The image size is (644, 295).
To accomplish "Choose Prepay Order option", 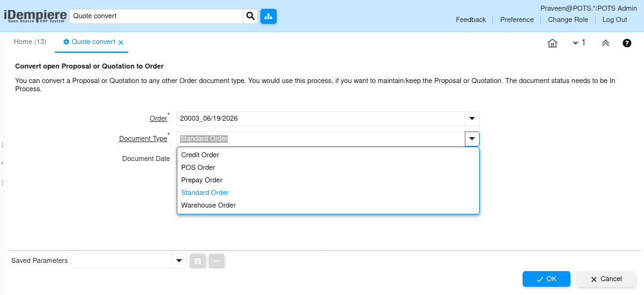I will (328, 180).
